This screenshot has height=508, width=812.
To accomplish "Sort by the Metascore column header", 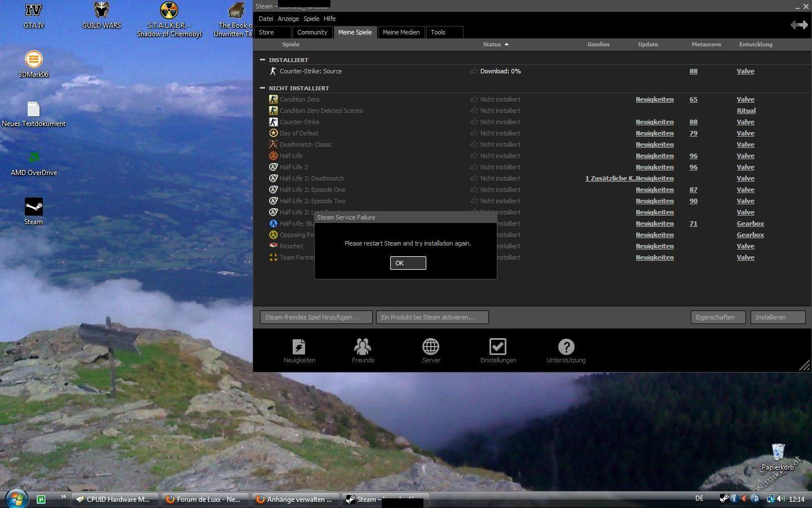I will [706, 44].
